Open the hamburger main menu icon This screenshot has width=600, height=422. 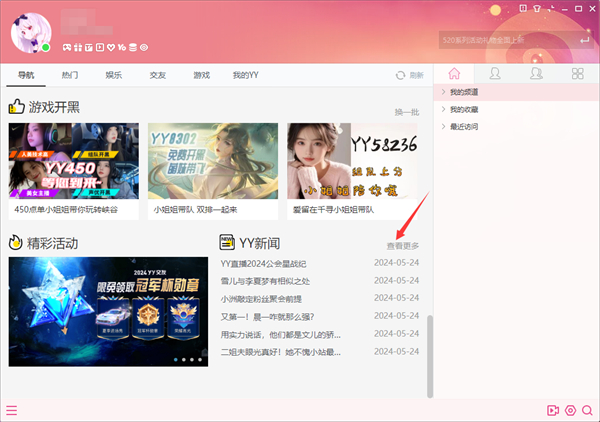tap(11, 411)
